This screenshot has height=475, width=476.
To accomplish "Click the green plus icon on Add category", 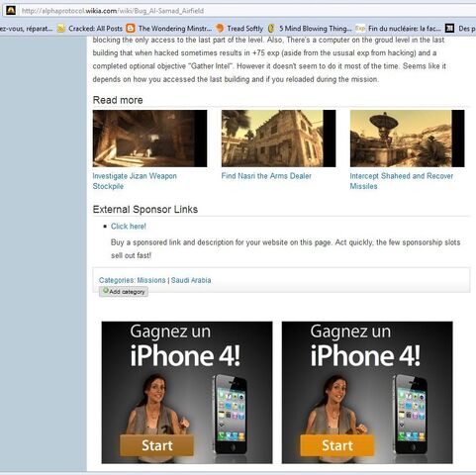I will [106, 291].
